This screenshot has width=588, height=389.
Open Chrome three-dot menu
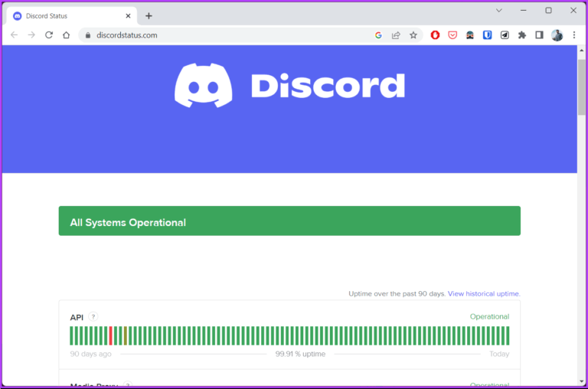tap(574, 35)
